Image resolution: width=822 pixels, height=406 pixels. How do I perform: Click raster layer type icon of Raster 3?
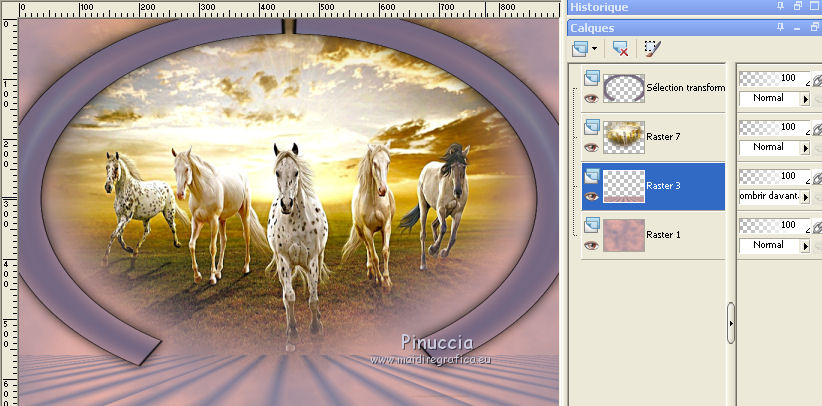592,176
